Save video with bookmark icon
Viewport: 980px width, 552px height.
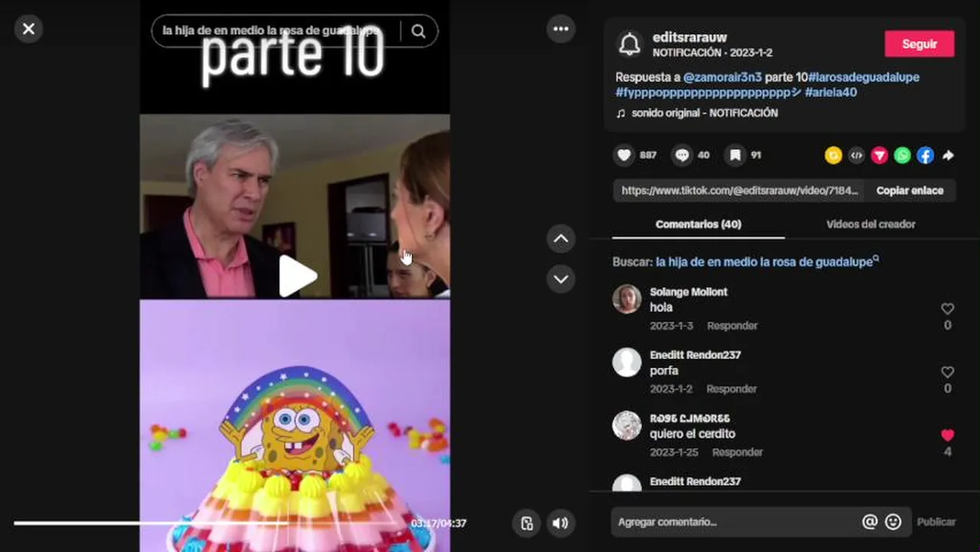pyautogui.click(x=735, y=156)
